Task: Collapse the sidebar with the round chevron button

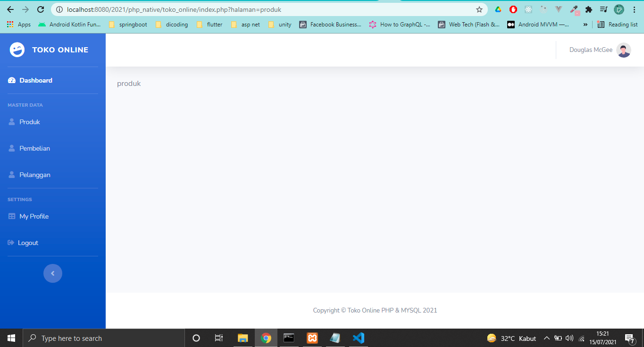Action: [53, 273]
